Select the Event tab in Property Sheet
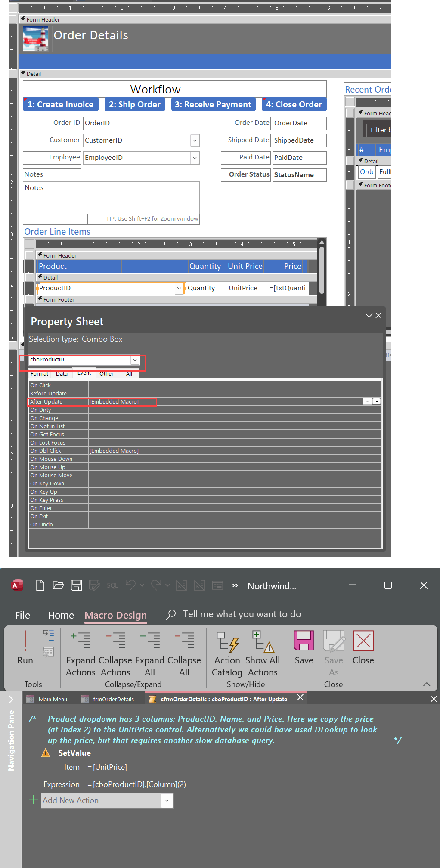The width and height of the screenshot is (440, 868). click(x=84, y=373)
